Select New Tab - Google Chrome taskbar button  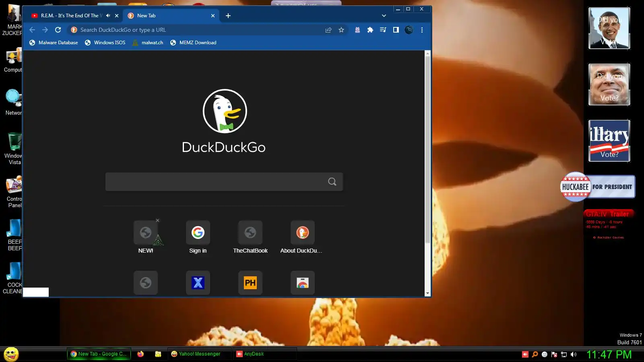click(99, 354)
